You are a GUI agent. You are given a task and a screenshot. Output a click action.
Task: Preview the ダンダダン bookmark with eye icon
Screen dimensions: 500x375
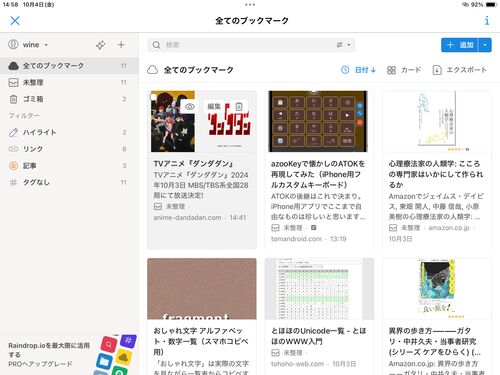click(190, 107)
